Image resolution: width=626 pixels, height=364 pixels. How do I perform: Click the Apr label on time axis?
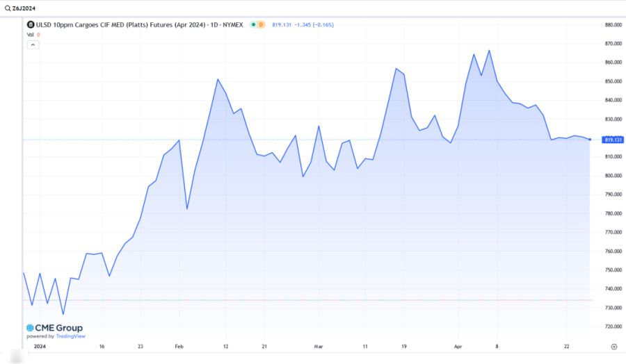pyautogui.click(x=458, y=345)
